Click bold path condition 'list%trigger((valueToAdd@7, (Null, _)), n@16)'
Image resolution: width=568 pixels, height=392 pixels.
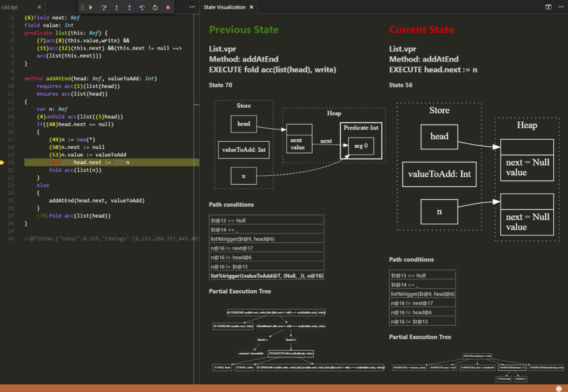tap(267, 276)
